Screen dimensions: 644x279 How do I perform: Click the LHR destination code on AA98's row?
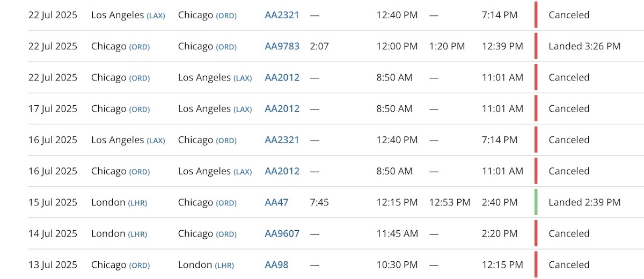[224, 265]
